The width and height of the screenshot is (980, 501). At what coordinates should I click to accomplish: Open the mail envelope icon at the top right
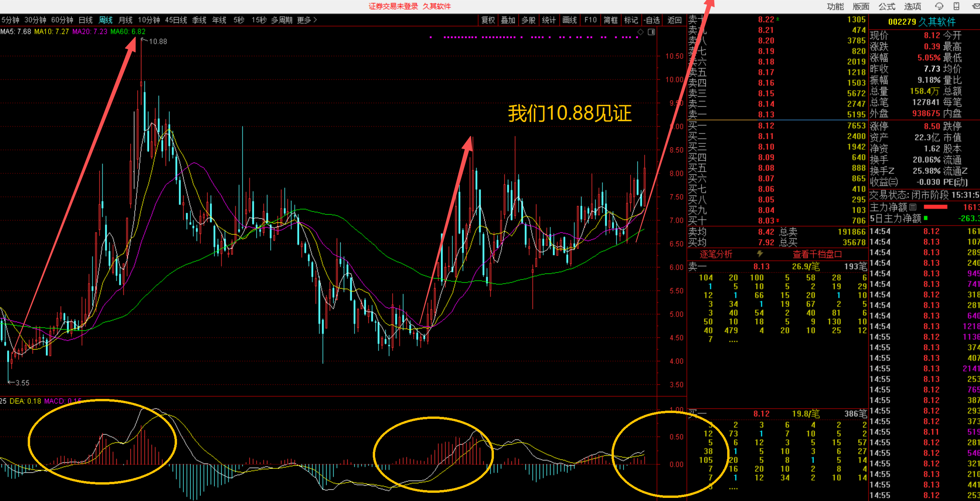coord(975,6)
